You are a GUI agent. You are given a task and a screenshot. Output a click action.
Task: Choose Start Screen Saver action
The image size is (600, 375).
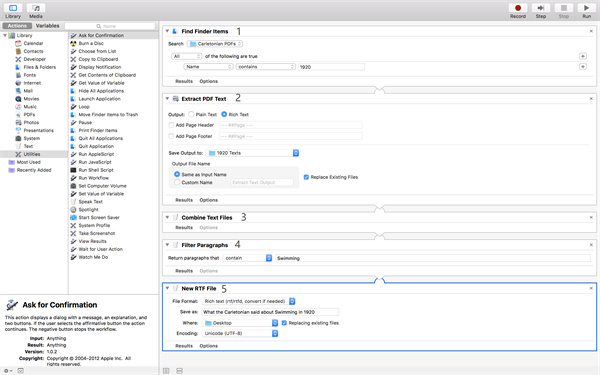tap(99, 217)
